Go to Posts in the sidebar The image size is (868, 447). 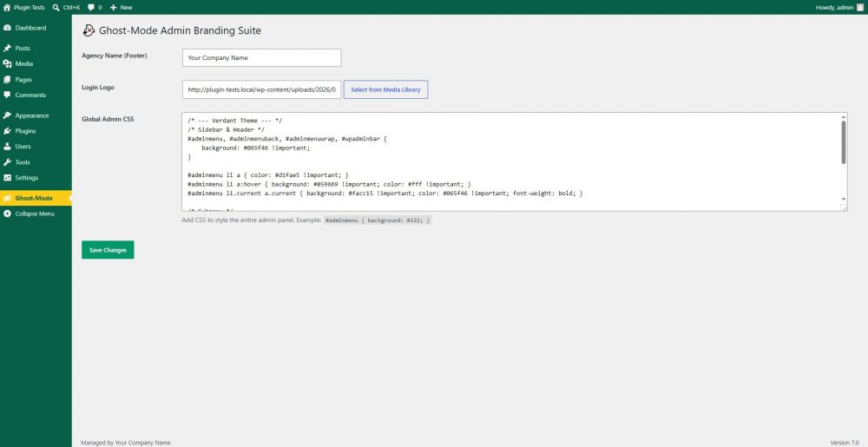coord(36,48)
